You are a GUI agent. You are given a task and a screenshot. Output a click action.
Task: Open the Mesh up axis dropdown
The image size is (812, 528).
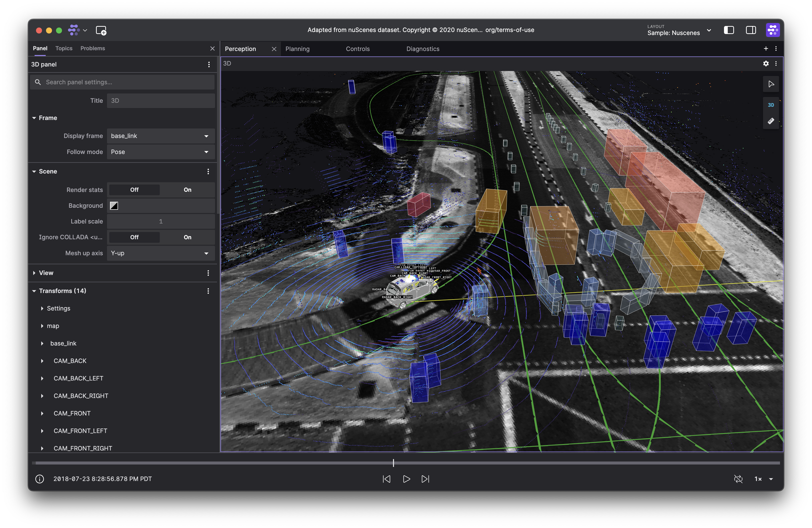[160, 253]
